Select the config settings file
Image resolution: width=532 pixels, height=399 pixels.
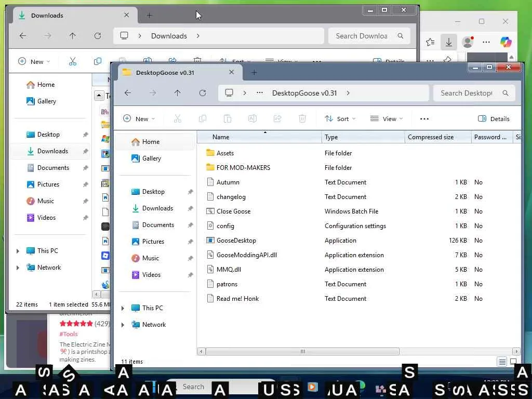[x=220, y=226]
